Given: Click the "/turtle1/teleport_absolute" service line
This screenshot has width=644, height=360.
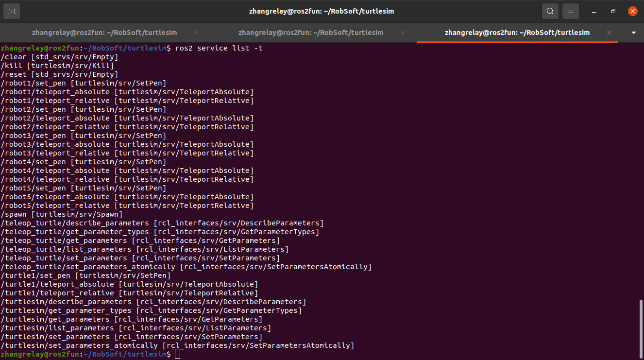Looking at the screenshot, I should click(130, 284).
